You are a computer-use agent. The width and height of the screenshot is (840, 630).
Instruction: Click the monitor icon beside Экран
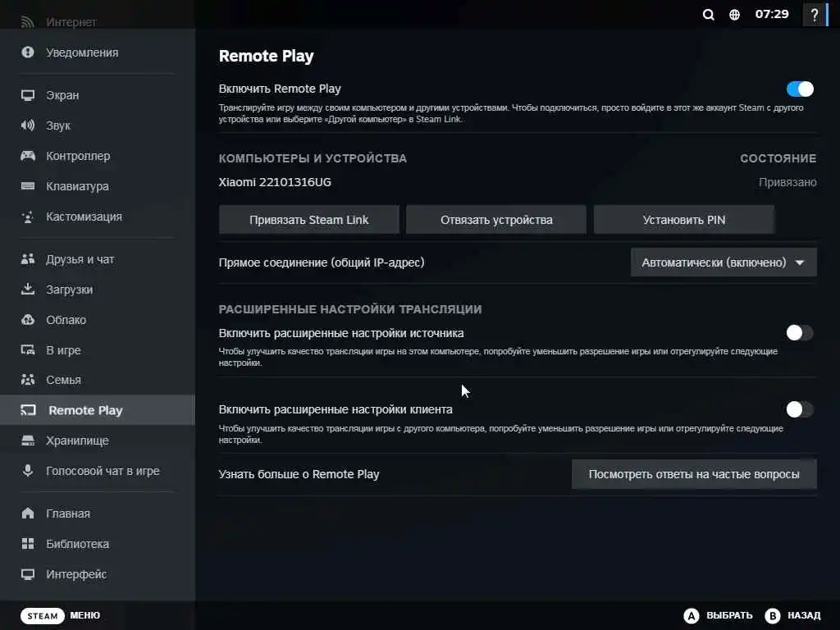point(28,95)
